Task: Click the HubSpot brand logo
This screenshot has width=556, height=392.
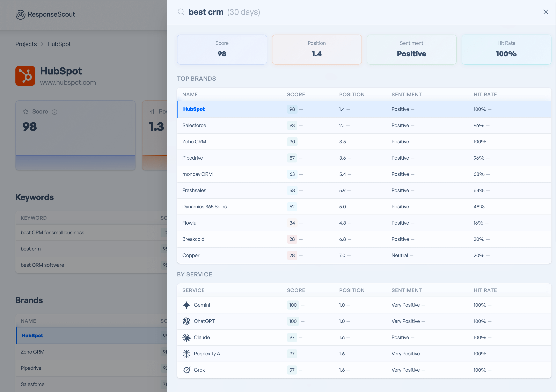Action: tap(25, 76)
